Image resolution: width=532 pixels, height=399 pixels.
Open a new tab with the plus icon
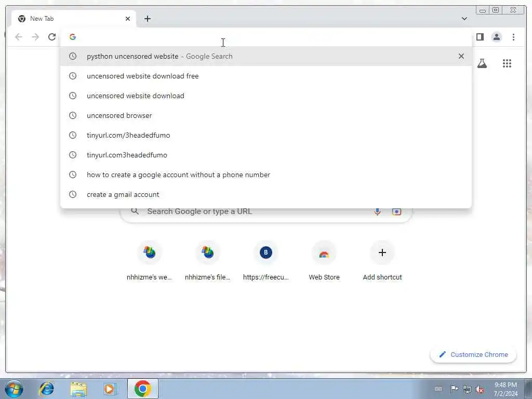[147, 19]
